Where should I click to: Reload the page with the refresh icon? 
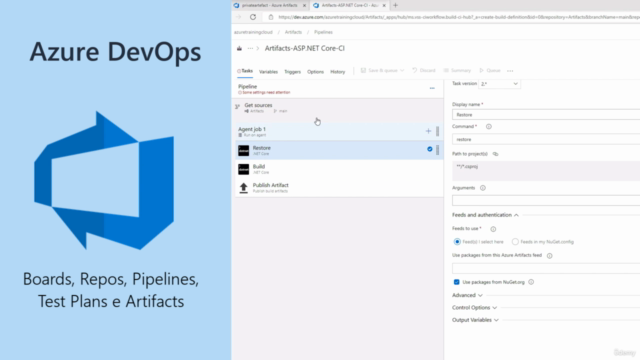[x=253, y=17]
